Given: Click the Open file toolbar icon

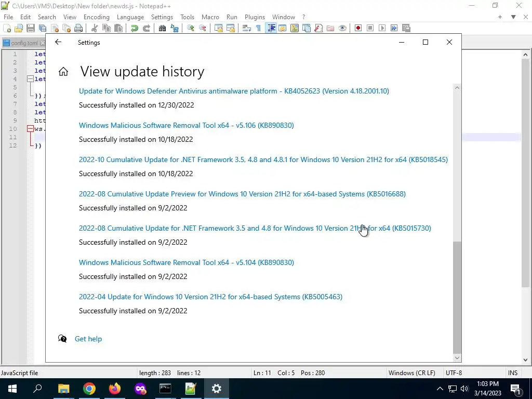Looking at the screenshot, I should [x=19, y=28].
